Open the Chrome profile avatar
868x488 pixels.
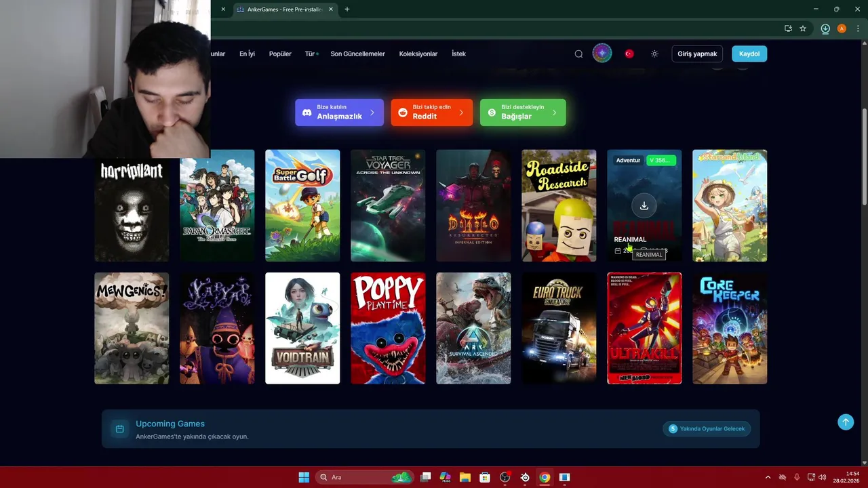click(842, 28)
